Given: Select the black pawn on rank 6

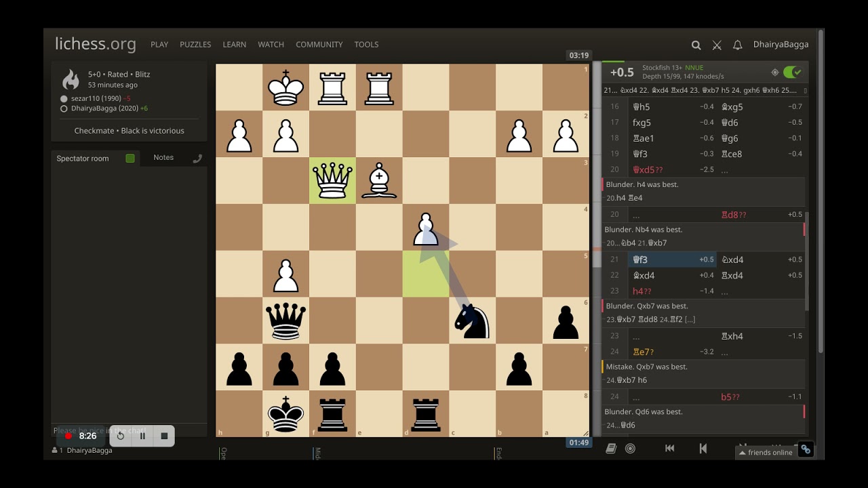Looking at the screenshot, I should point(566,322).
